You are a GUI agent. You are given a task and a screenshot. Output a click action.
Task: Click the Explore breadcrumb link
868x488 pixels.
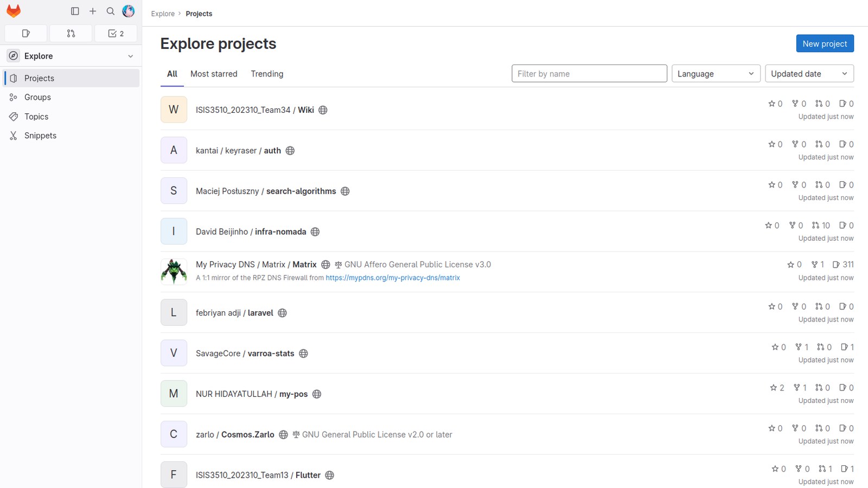click(x=163, y=14)
